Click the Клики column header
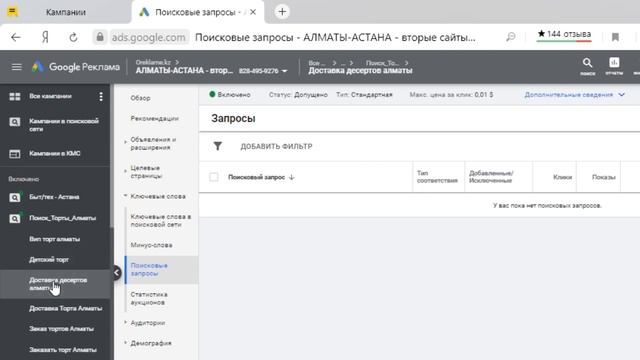 (x=562, y=177)
